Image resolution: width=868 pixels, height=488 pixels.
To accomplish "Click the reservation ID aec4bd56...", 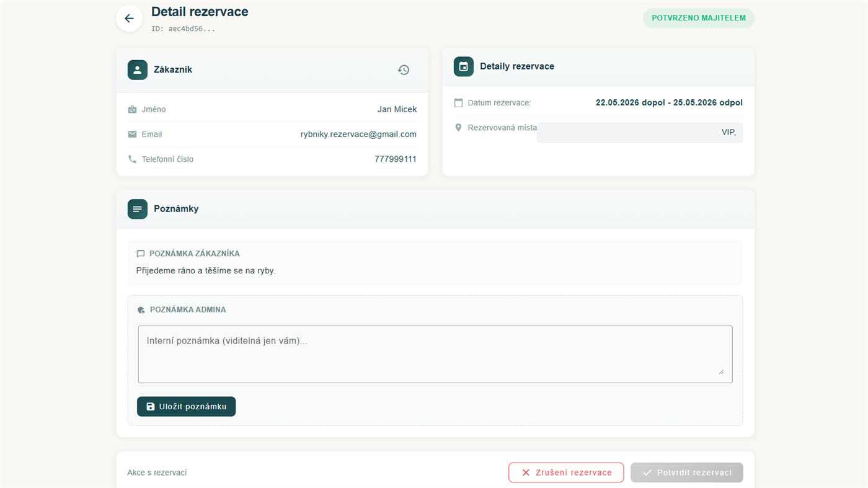I will pos(184,29).
